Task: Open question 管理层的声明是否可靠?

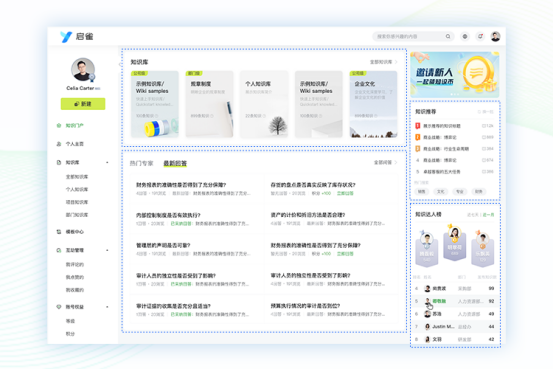Action: tap(163, 245)
